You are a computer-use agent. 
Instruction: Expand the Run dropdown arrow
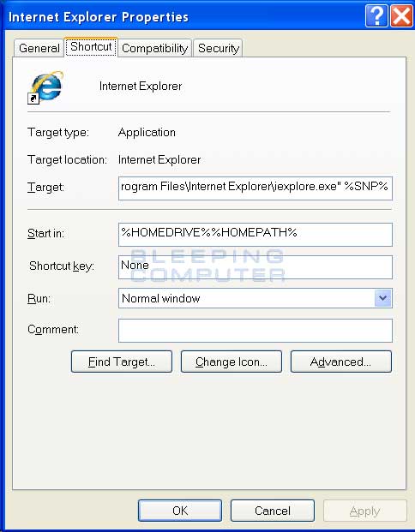[383, 298]
